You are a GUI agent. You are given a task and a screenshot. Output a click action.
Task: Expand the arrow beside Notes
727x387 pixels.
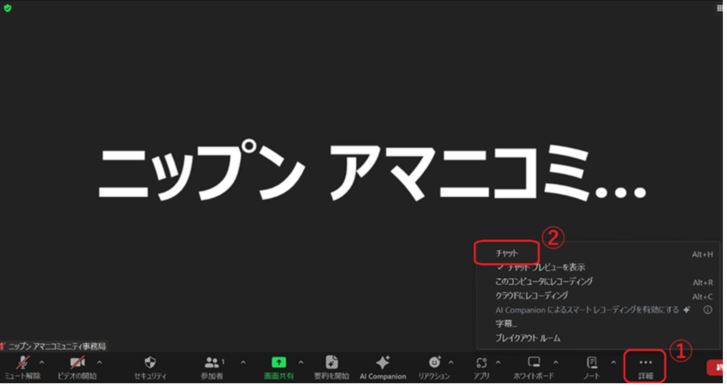(x=613, y=362)
